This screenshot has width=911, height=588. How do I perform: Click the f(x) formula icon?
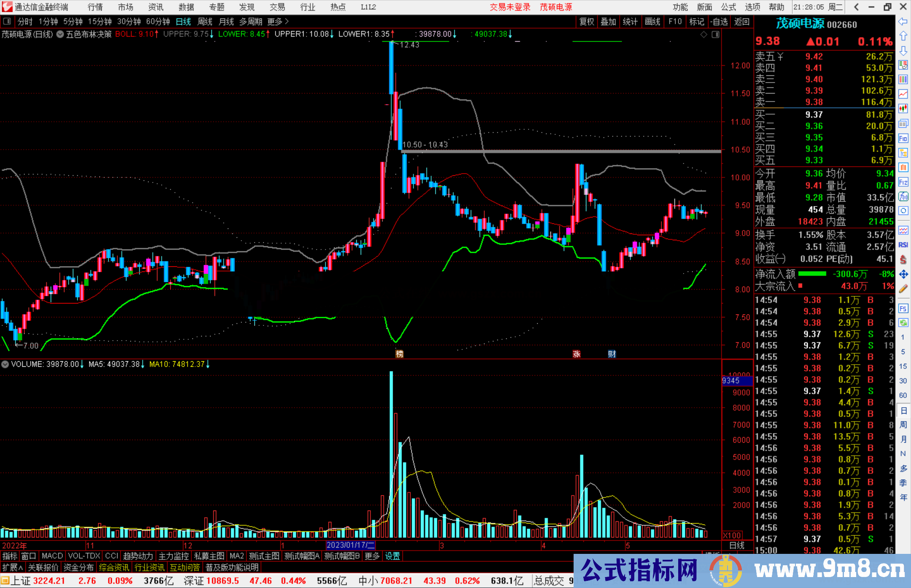point(903,197)
